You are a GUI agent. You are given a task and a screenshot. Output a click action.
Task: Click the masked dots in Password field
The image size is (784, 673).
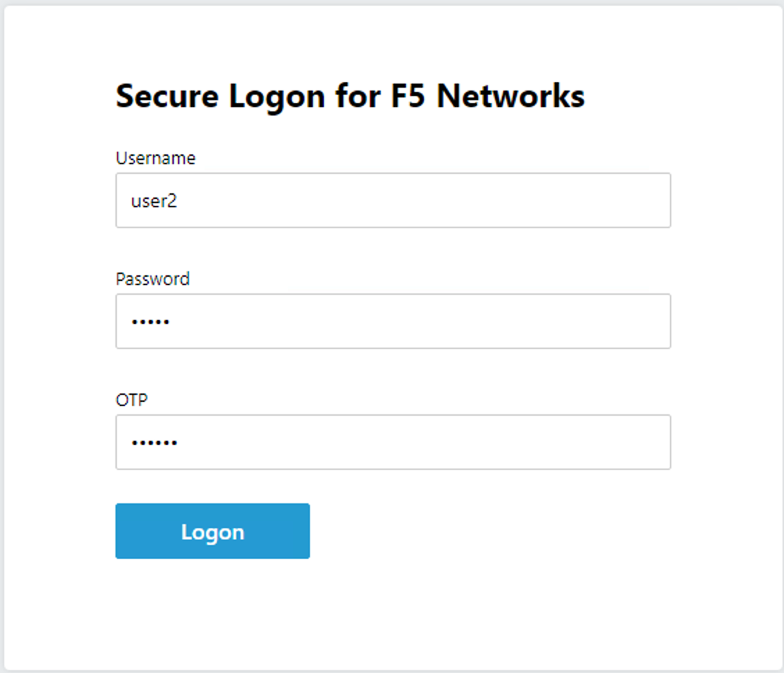coord(151,321)
